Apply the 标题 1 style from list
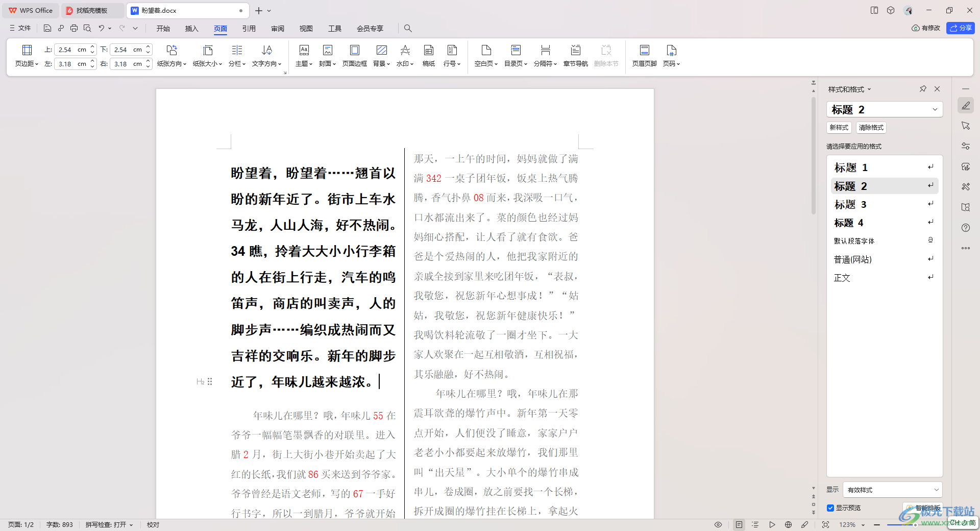Image resolution: width=980 pixels, height=531 pixels. [885, 167]
